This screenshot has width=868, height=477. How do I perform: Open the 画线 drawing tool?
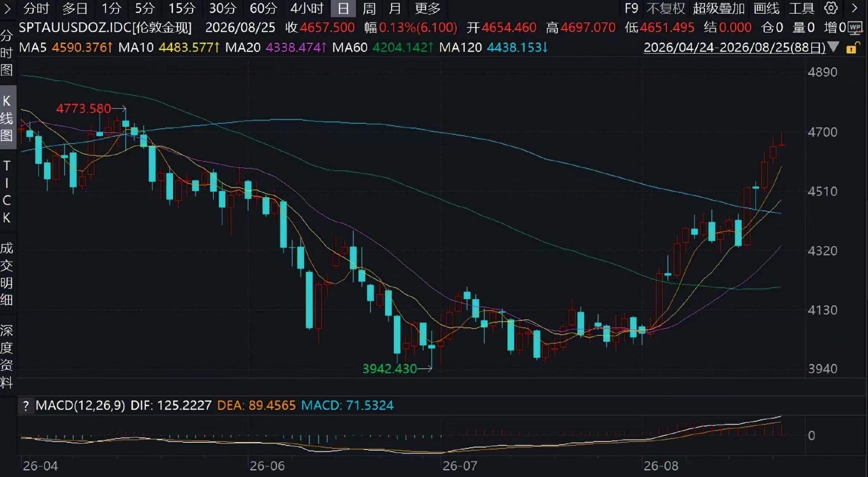[x=766, y=8]
